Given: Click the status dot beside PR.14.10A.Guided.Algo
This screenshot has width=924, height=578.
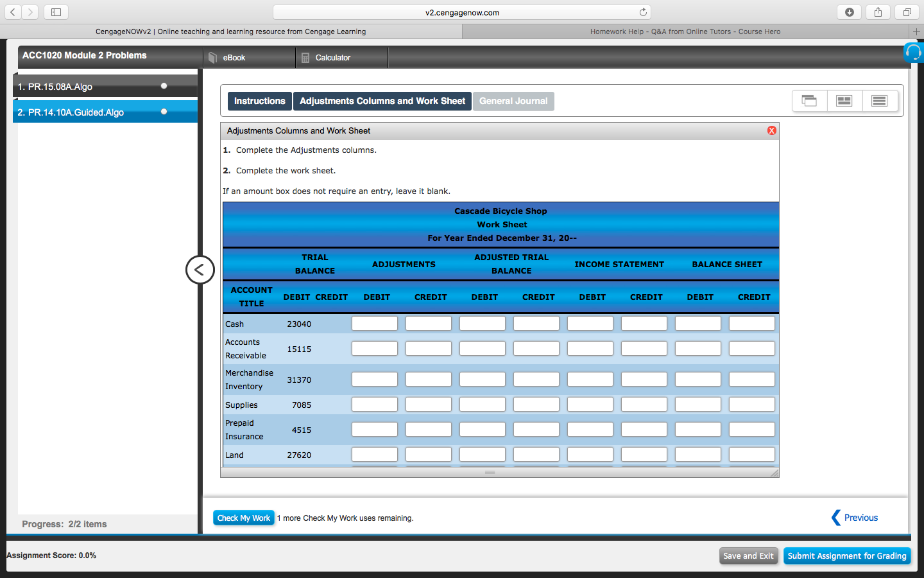Looking at the screenshot, I should (x=164, y=112).
